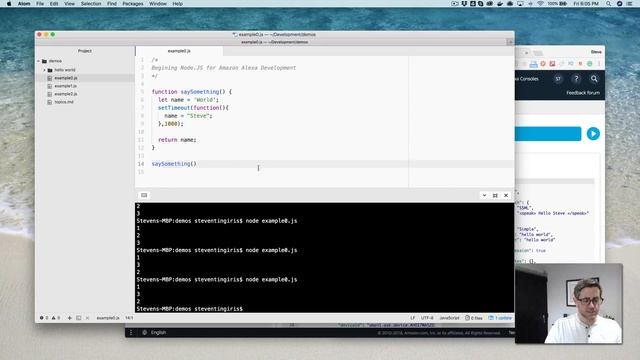Click the blue input bar in browser
The height and width of the screenshot is (360, 640).
coord(548,134)
